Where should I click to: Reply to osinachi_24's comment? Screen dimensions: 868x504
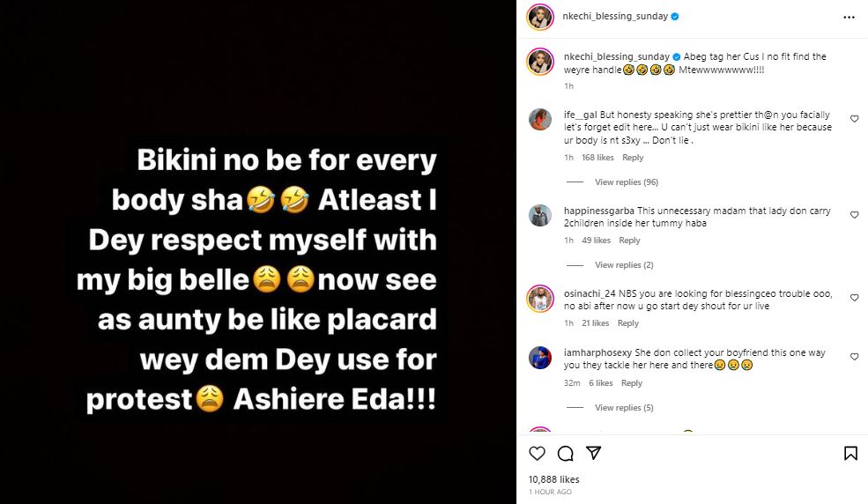pos(628,323)
